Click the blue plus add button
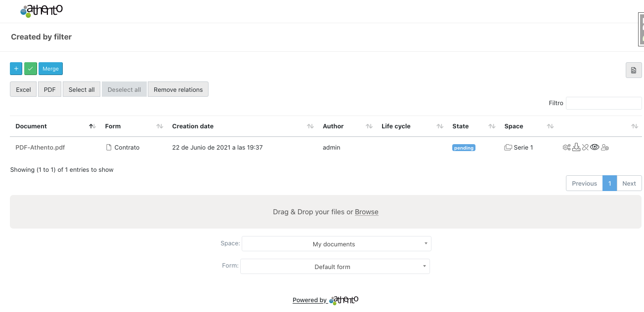 point(16,69)
